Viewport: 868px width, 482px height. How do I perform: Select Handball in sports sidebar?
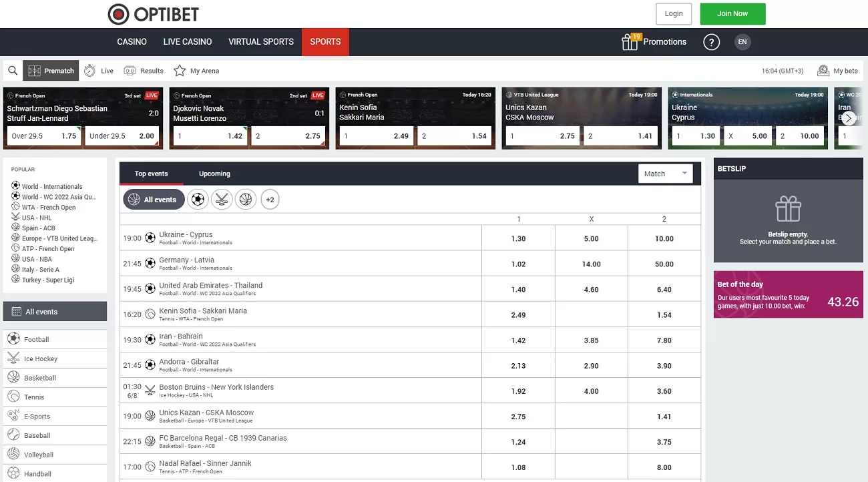[x=55, y=473]
